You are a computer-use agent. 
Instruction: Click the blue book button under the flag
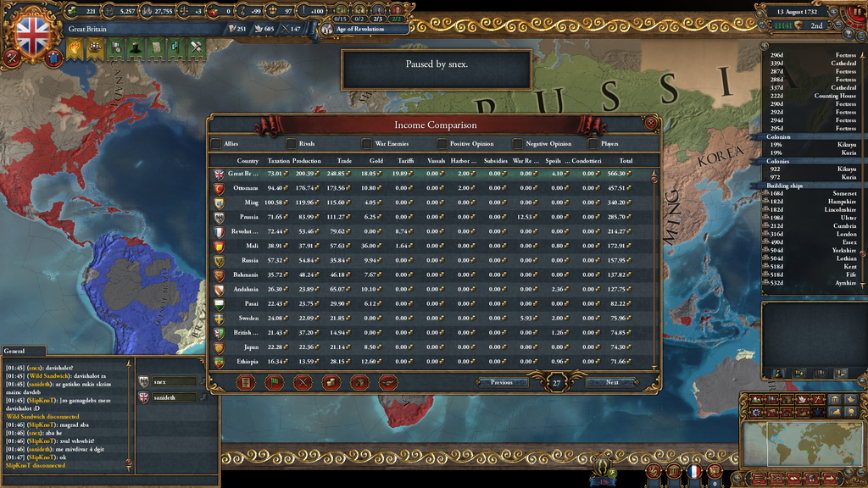(53, 58)
